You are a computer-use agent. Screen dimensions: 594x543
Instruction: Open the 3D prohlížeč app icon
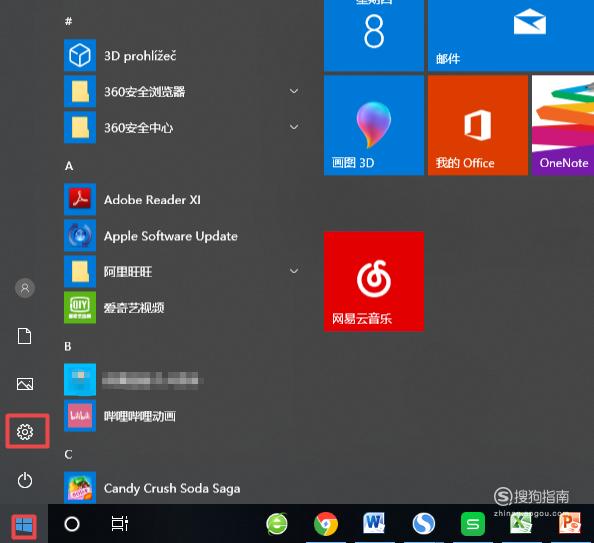pyautogui.click(x=80, y=55)
